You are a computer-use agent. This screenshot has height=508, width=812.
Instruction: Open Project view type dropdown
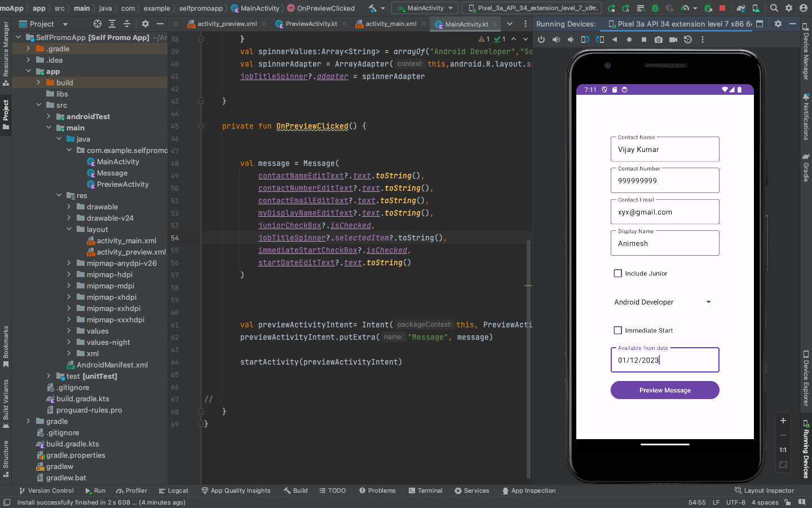44,24
